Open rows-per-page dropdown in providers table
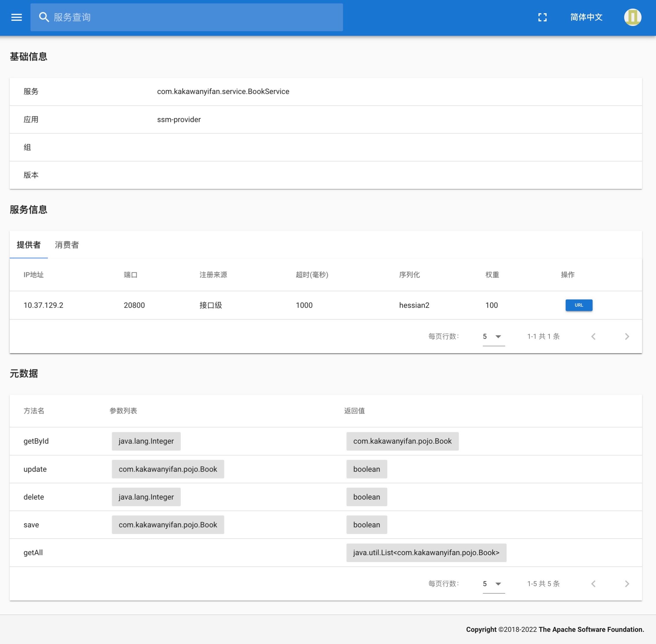 click(493, 336)
